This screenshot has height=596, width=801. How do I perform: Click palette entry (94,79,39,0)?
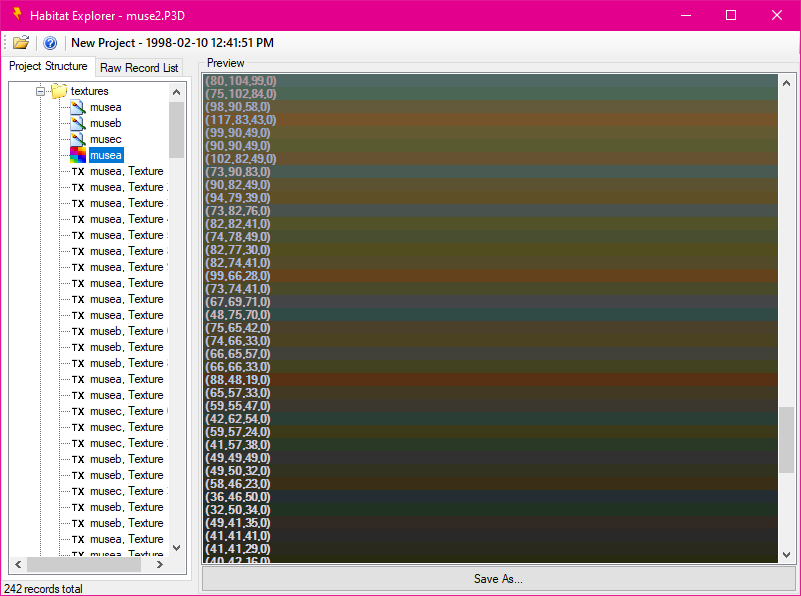tap(490, 198)
